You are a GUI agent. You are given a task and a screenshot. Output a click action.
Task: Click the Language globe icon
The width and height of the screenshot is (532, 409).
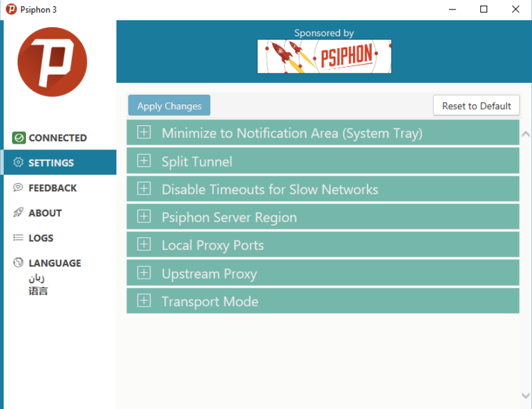pyautogui.click(x=18, y=263)
